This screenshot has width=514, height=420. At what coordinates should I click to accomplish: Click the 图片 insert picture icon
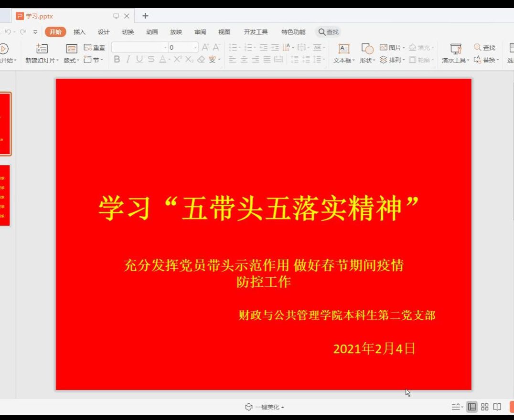coord(390,48)
